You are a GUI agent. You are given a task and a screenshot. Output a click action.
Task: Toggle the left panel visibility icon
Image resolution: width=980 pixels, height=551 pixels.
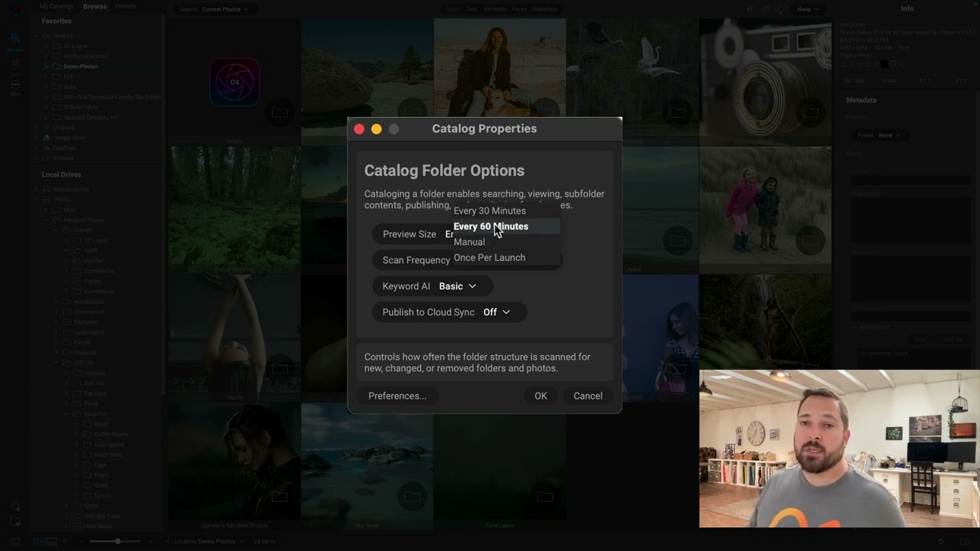tap(15, 542)
